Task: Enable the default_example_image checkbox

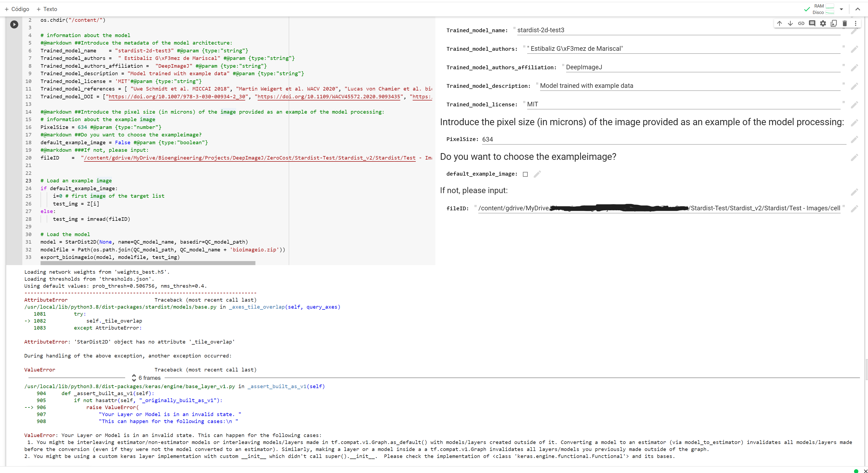Action: pos(525,174)
